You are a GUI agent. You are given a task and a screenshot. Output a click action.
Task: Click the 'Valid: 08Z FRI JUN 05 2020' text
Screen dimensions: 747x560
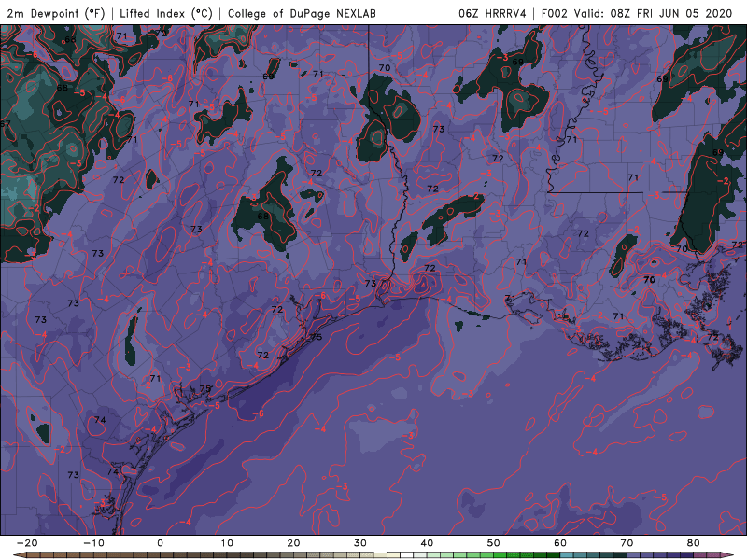click(653, 13)
